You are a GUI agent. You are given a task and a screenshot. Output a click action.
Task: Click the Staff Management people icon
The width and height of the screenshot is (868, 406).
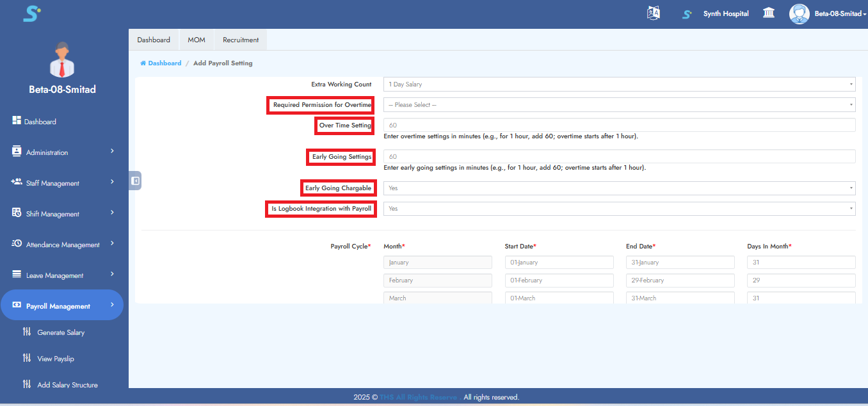pyautogui.click(x=17, y=183)
